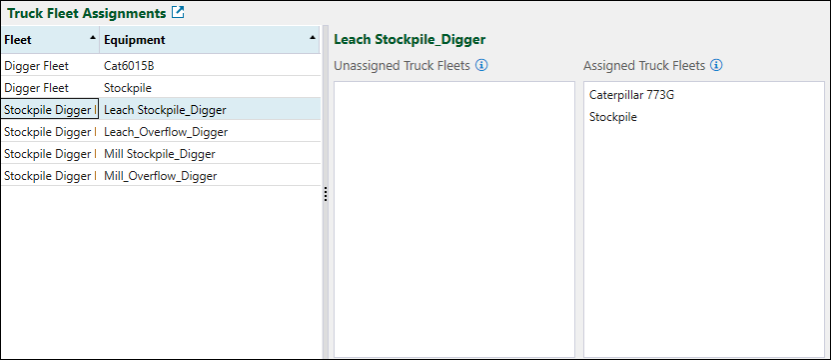831x360 pixels.
Task: Click info icon beside Unassigned Truck Fleets
Action: point(481,65)
